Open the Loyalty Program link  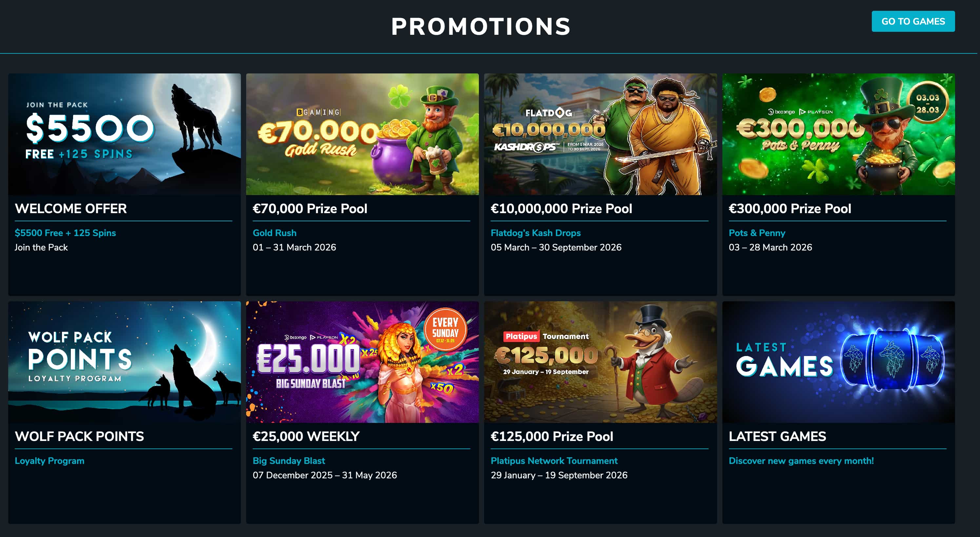click(49, 461)
